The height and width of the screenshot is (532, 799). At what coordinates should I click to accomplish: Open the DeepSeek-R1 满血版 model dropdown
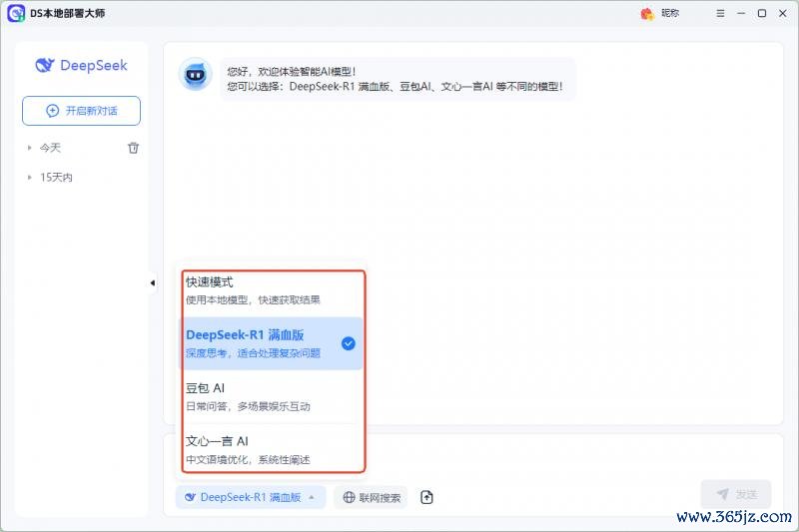tap(251, 497)
